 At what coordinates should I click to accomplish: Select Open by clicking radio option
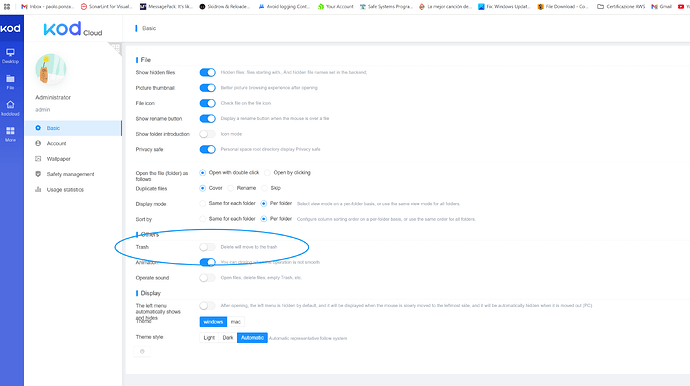[x=268, y=173]
